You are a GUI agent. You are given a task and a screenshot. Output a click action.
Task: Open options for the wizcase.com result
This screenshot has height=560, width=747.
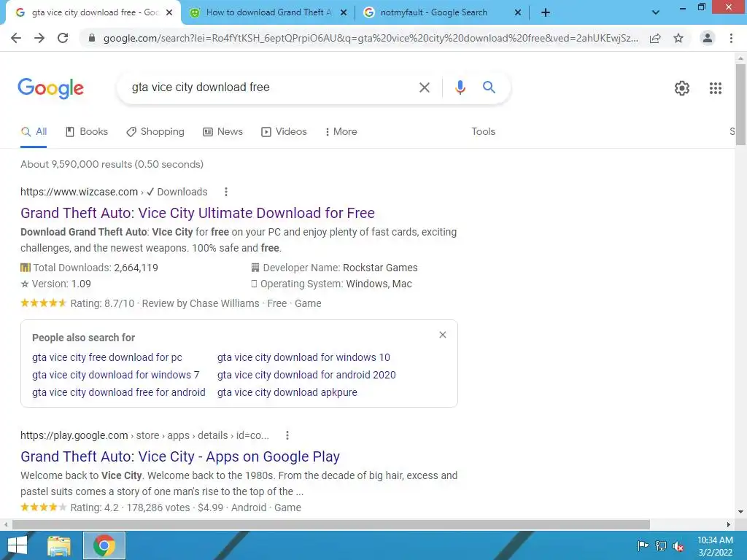coord(226,192)
